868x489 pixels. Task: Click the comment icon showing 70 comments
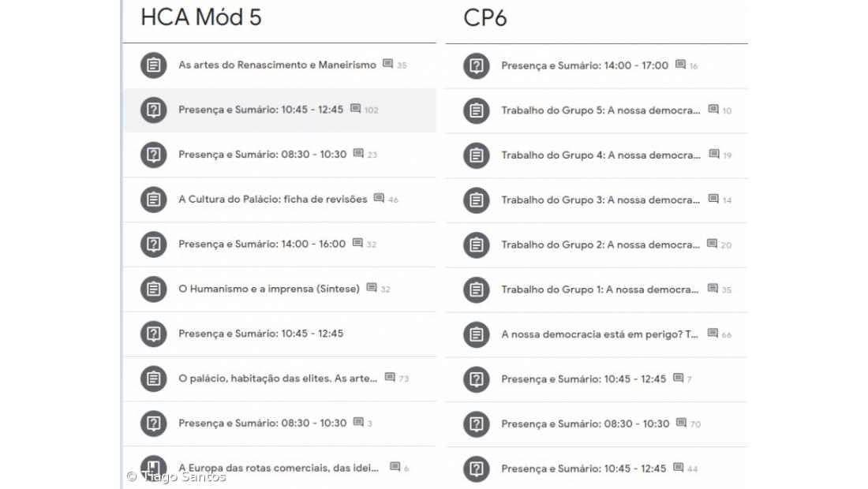680,424
